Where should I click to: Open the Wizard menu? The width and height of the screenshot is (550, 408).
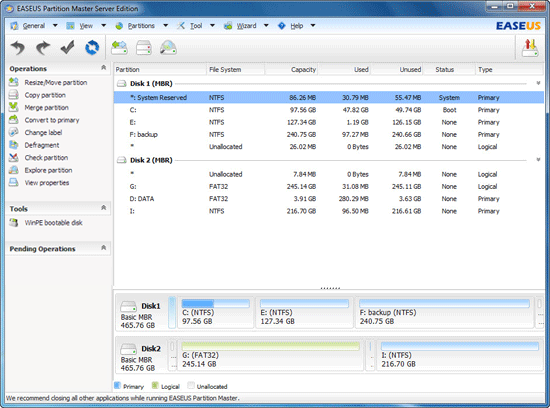point(246,26)
